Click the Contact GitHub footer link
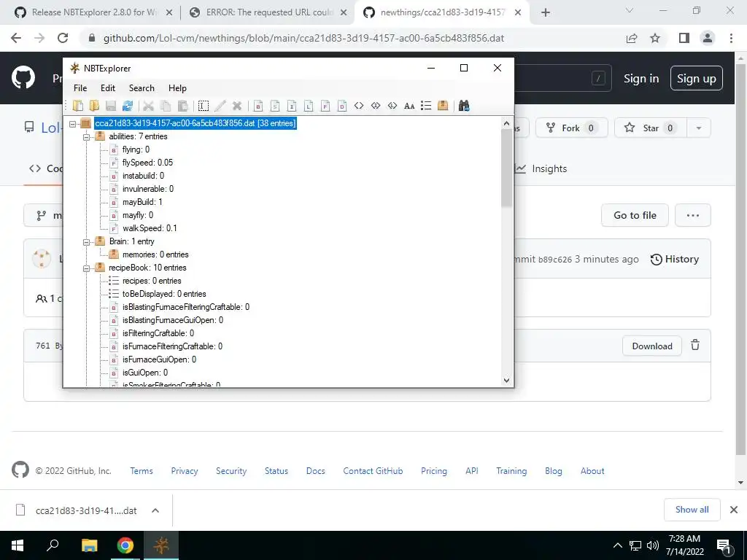This screenshot has height=560, width=747. pyautogui.click(x=373, y=471)
